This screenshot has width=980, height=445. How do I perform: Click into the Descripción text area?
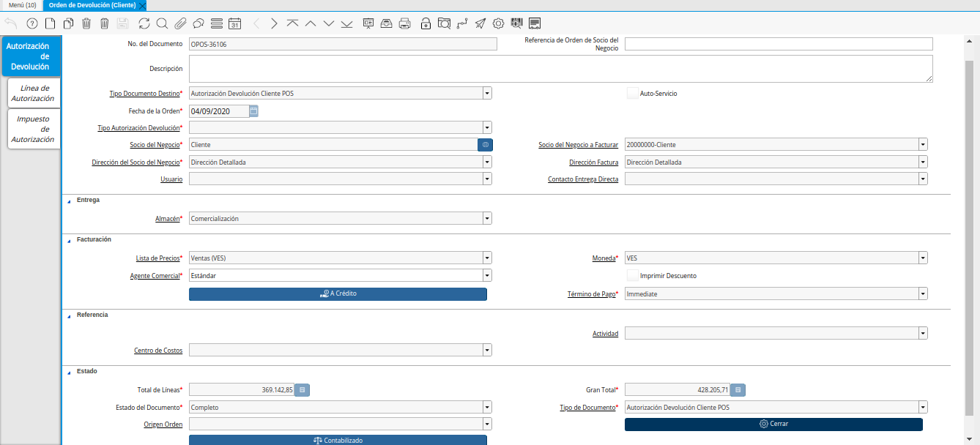point(560,69)
